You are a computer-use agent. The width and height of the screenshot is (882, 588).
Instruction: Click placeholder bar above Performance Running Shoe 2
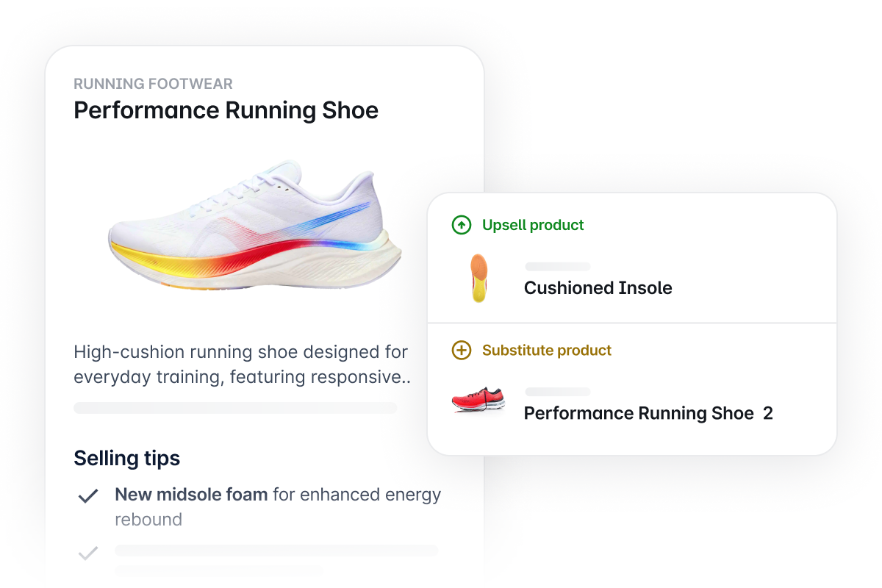tap(557, 392)
